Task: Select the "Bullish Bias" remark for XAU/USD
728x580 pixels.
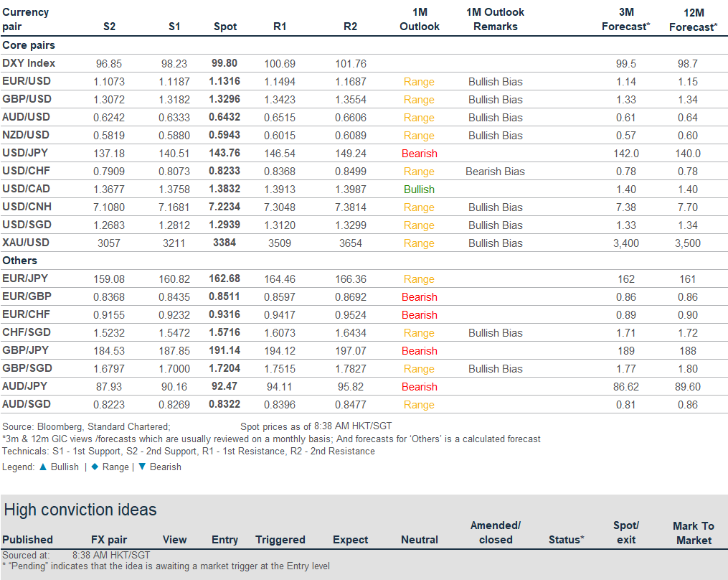Action: click(x=496, y=243)
